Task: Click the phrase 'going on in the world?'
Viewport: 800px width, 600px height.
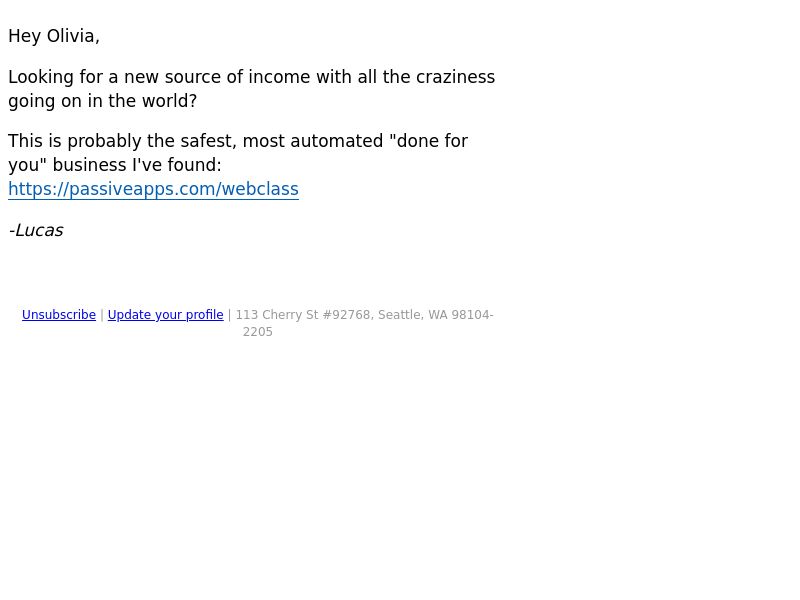Action: [103, 101]
